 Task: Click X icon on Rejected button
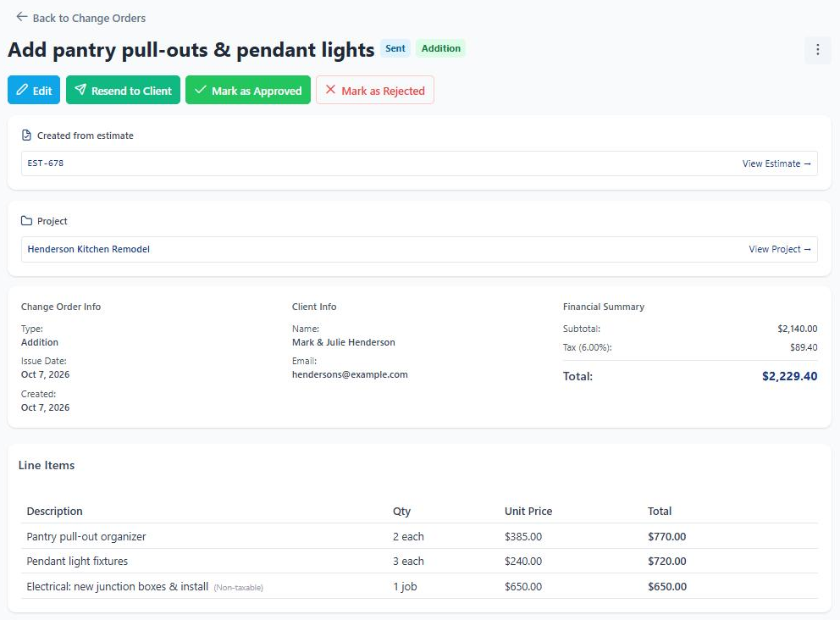330,90
